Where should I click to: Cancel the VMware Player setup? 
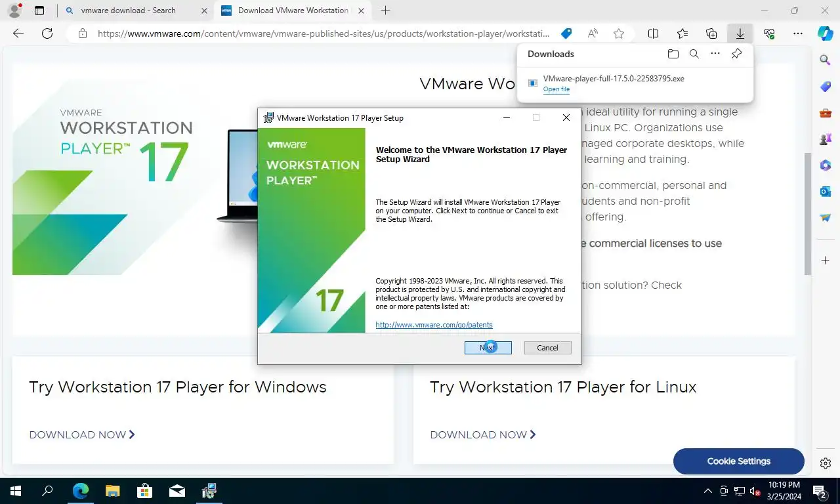(x=547, y=348)
